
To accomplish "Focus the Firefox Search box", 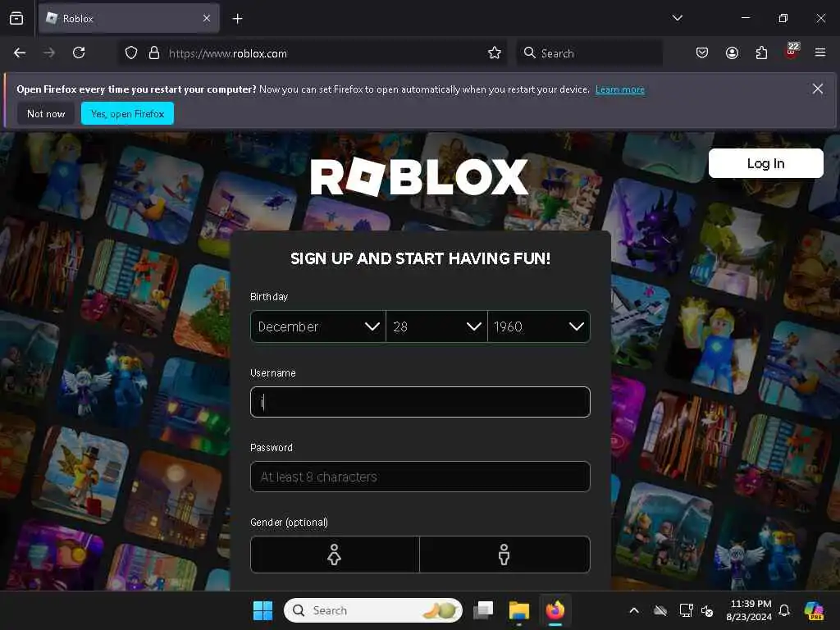I will 589,53.
